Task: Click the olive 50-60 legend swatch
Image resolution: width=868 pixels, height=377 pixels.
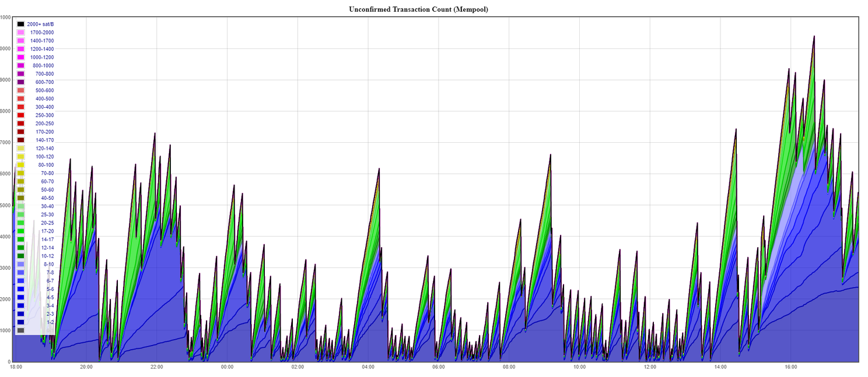Action: (x=20, y=189)
